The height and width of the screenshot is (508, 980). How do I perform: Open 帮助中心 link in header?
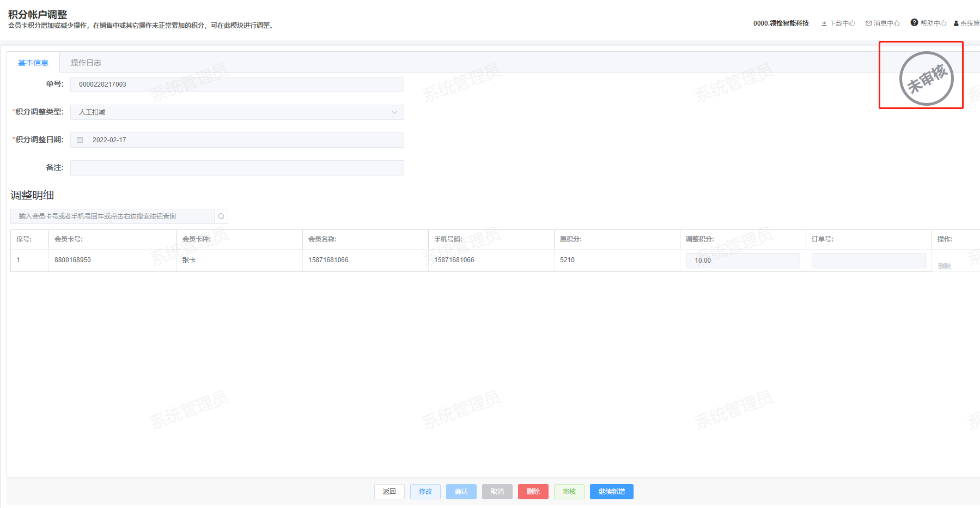(934, 23)
